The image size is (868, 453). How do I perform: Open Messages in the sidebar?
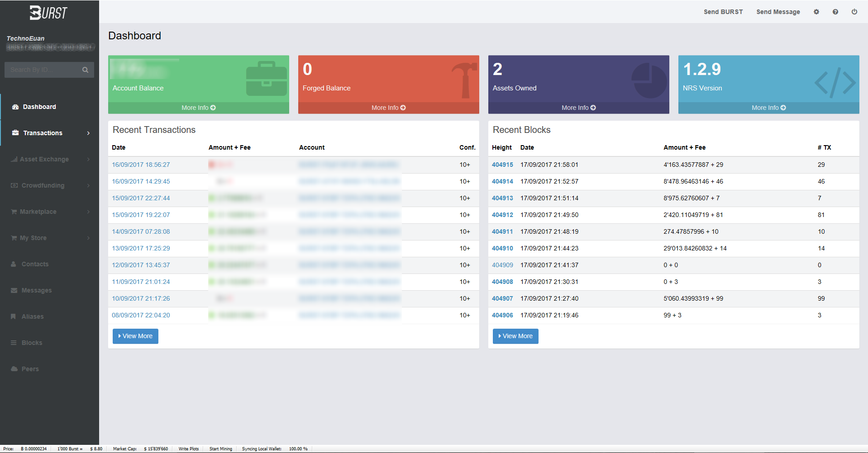49,290
